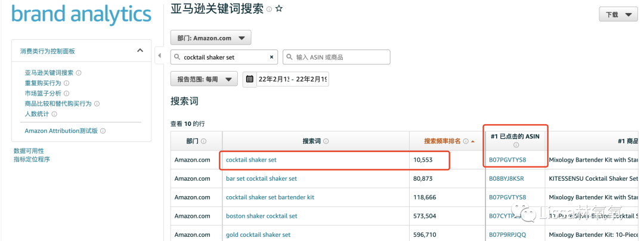Click the rank value 118,666
The width and height of the screenshot is (644, 241).
point(425,197)
